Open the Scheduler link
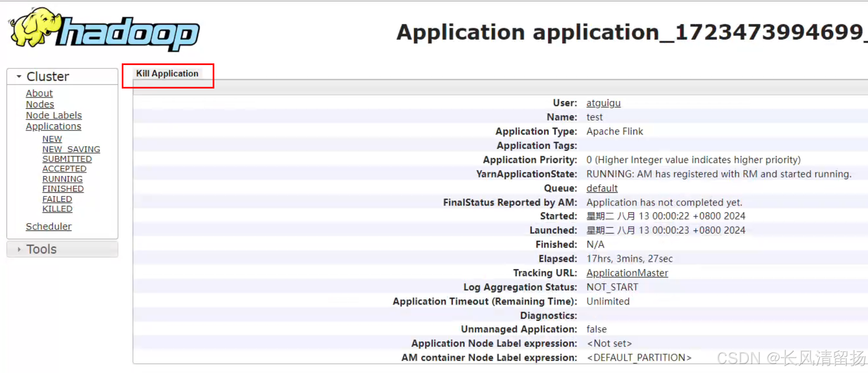868x373 pixels. [x=49, y=227]
